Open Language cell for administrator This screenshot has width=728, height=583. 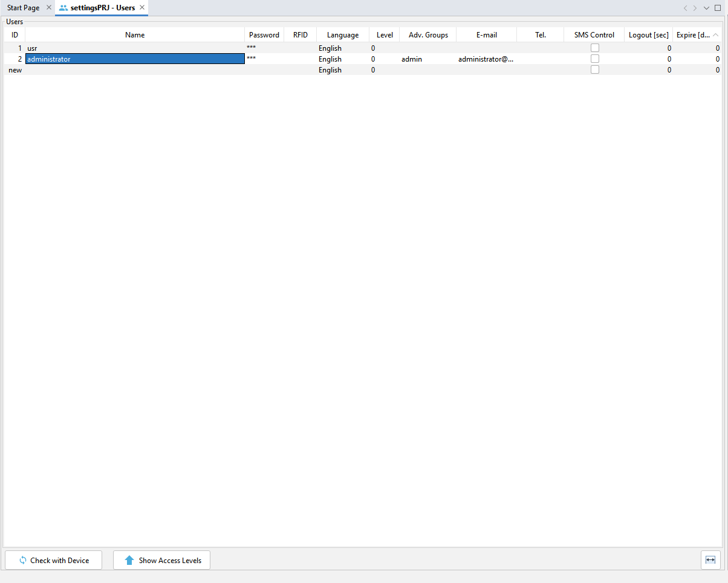(343, 59)
